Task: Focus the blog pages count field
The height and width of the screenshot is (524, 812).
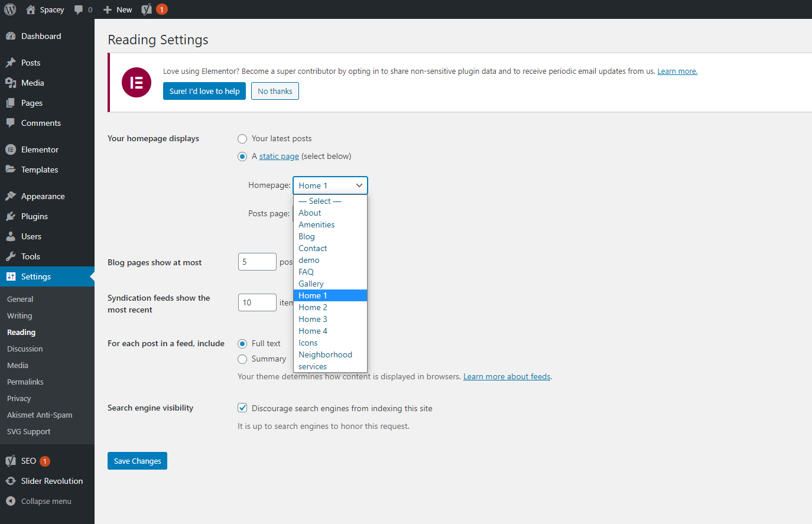Action: [257, 262]
